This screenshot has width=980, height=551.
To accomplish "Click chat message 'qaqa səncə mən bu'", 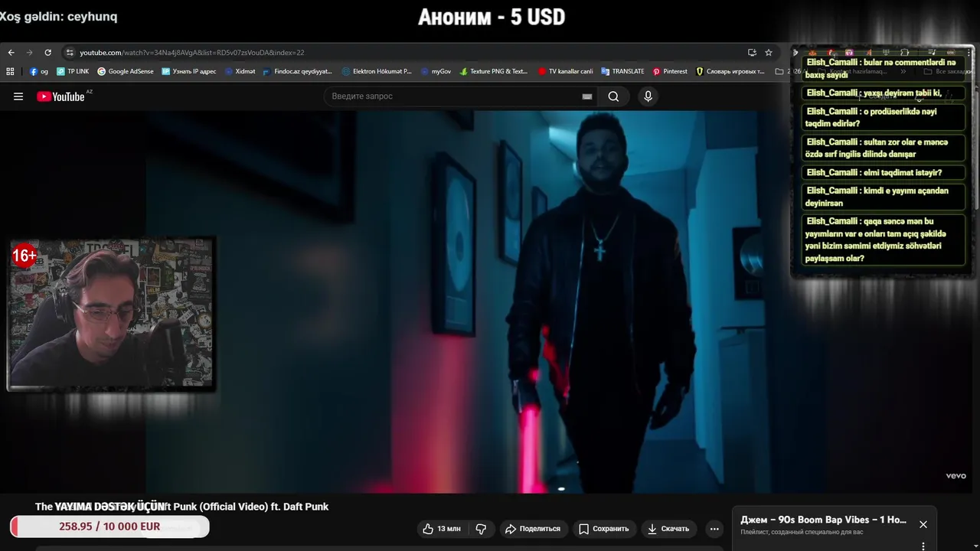I will tap(884, 240).
